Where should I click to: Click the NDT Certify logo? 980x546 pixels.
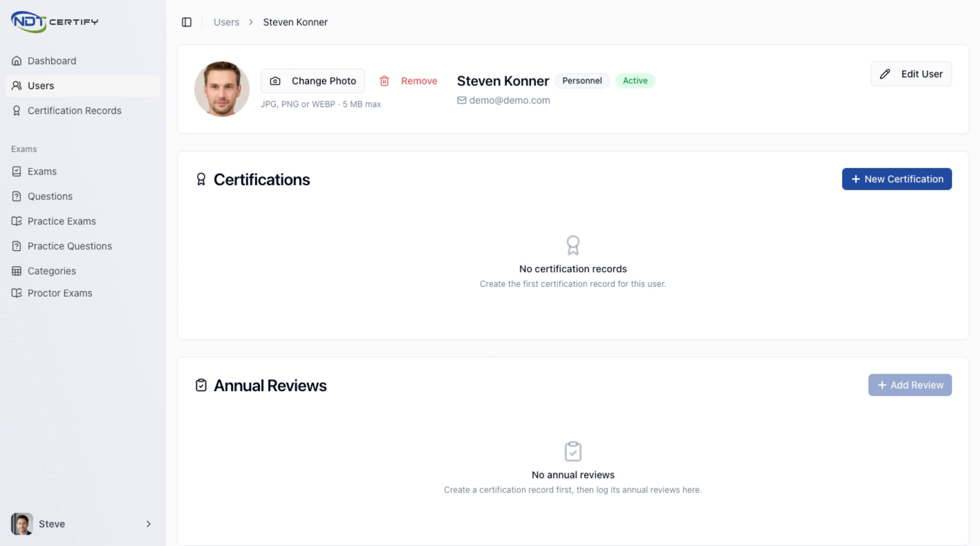[54, 22]
